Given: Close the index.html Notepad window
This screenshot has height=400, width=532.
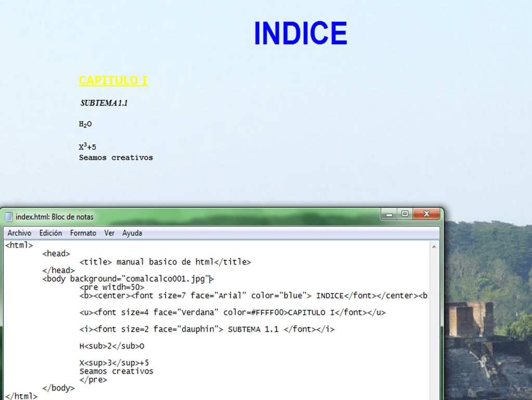Looking at the screenshot, I should (x=426, y=214).
